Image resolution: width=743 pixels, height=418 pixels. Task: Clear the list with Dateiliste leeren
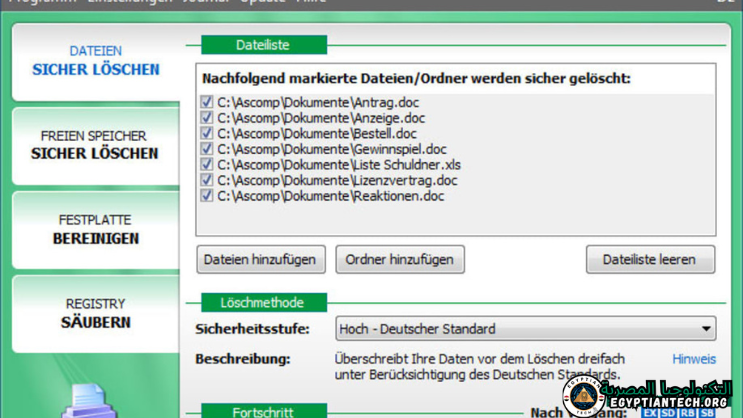pyautogui.click(x=650, y=259)
